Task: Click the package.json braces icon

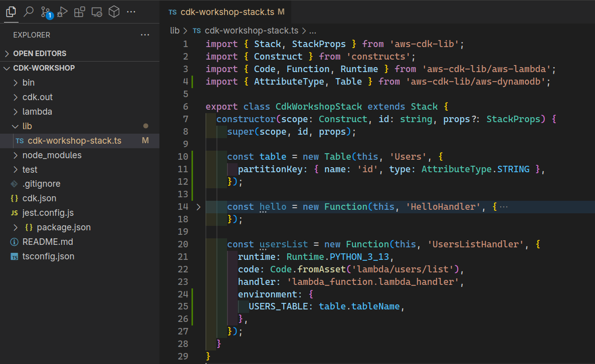Action: click(29, 227)
